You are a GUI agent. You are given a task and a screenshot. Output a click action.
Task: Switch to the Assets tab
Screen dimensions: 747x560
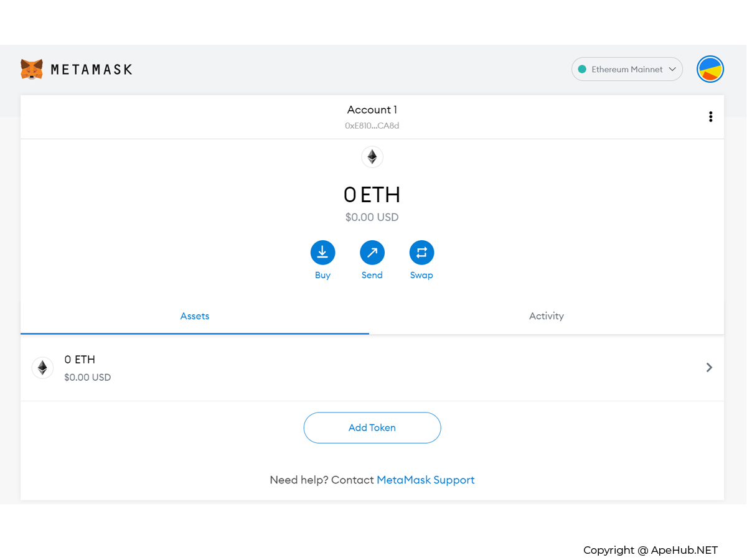click(195, 316)
